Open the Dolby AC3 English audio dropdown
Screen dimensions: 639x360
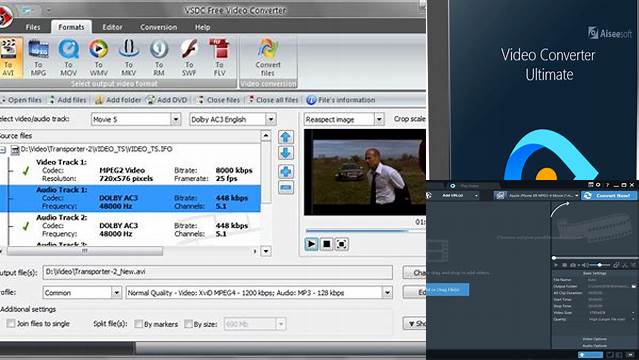(271, 119)
